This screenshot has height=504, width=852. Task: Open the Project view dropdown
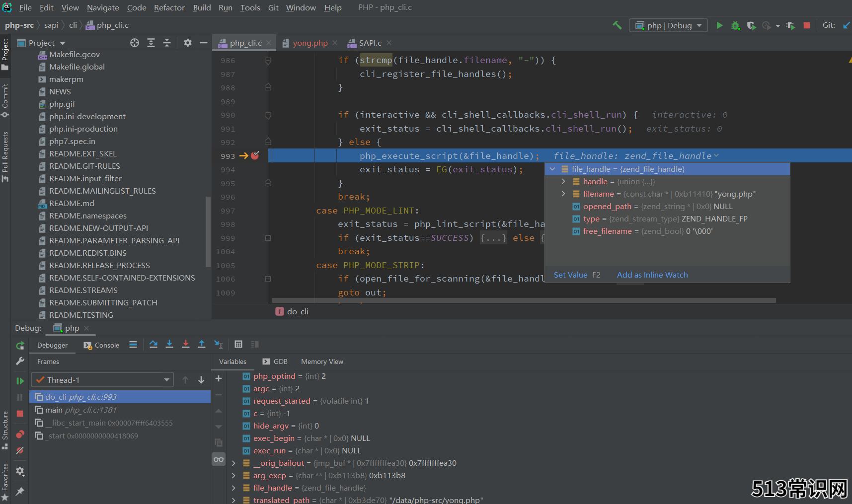(x=63, y=43)
